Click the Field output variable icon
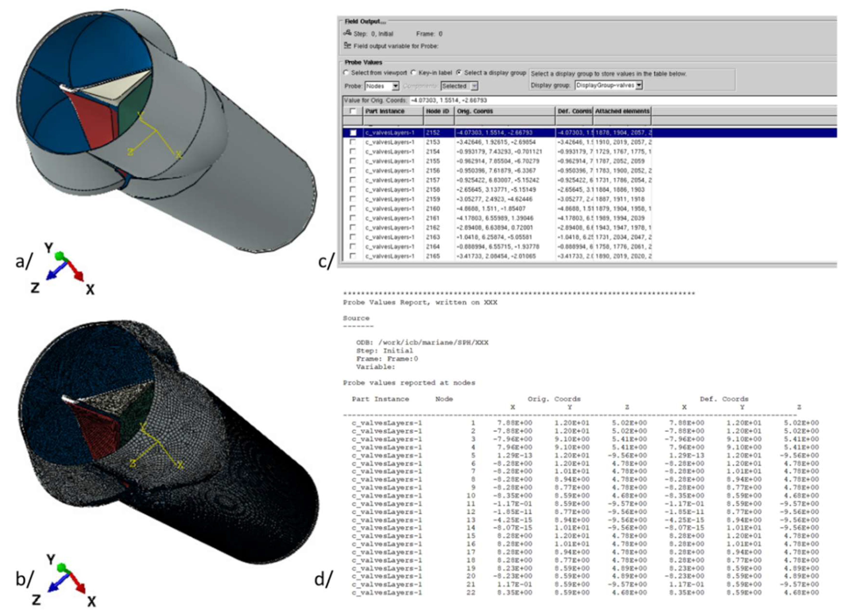 click(347, 46)
